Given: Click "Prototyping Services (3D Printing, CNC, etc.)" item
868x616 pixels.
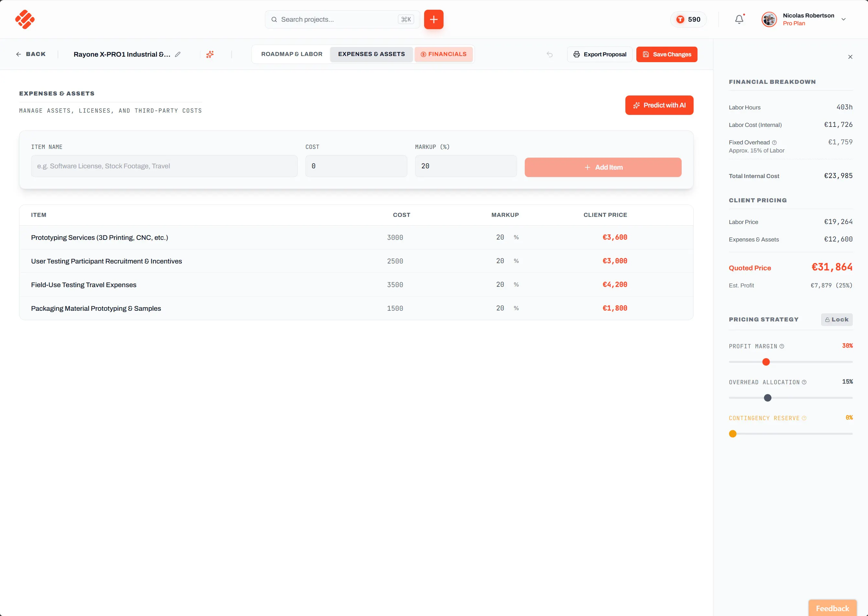Looking at the screenshot, I should pos(99,238).
